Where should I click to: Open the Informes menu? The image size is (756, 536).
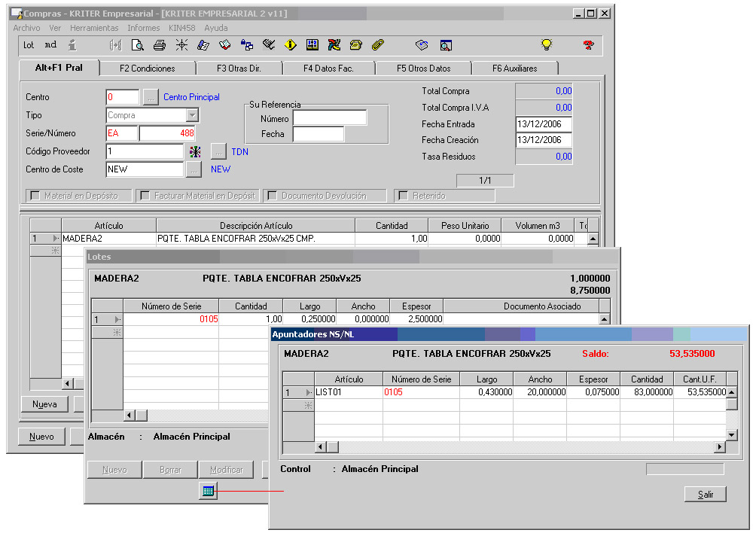(x=143, y=28)
